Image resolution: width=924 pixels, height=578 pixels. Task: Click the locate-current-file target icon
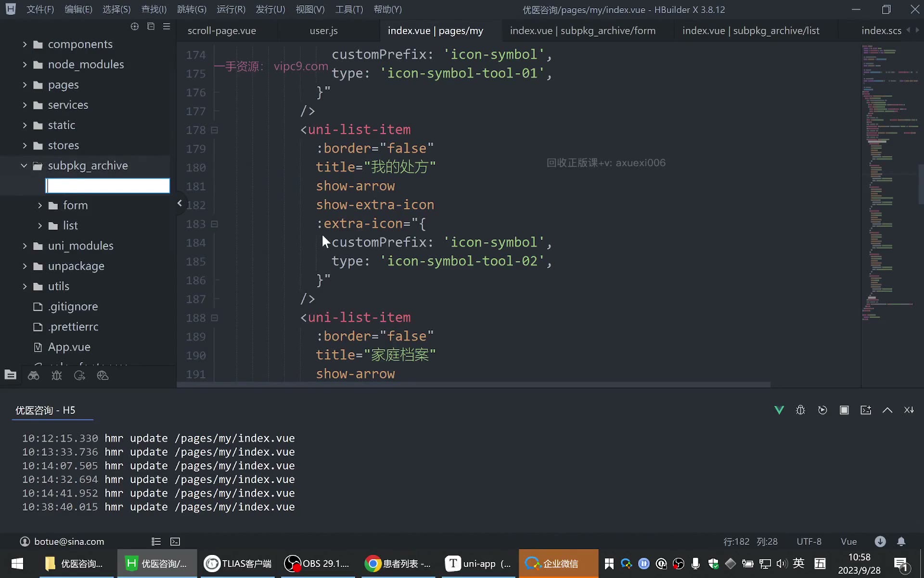coord(135,26)
